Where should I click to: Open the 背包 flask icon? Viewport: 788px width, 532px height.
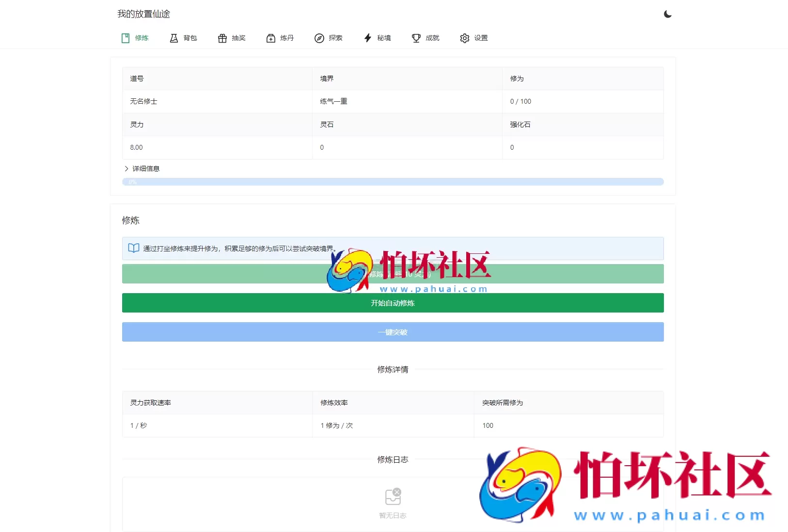pyautogui.click(x=174, y=38)
